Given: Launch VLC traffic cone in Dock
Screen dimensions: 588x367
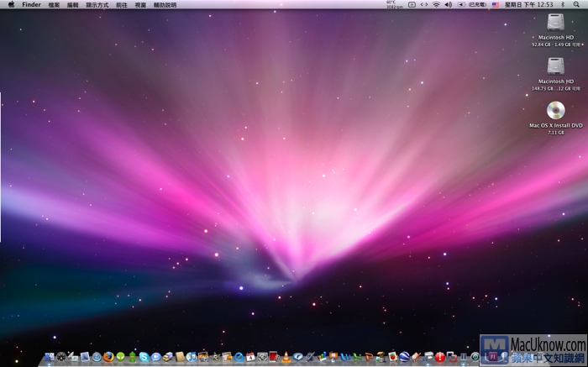Looking at the screenshot, I should tap(286, 357).
